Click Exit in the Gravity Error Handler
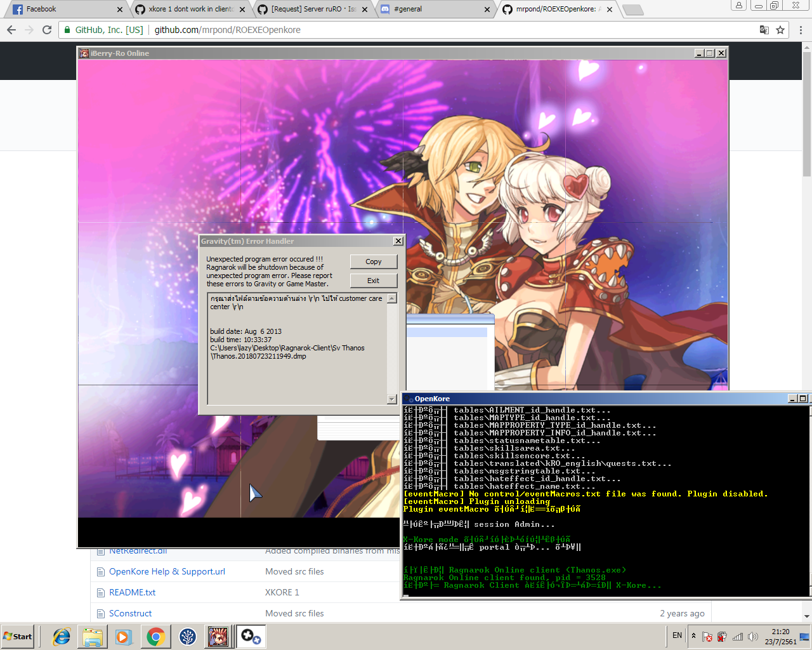Viewport: 812px width, 650px height. click(x=374, y=281)
